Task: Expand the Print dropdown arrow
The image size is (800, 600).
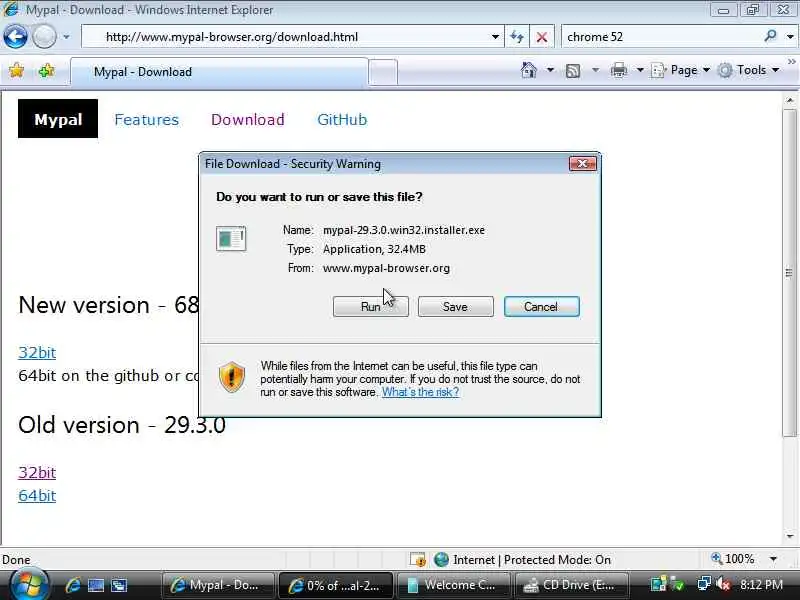Action: coord(640,70)
